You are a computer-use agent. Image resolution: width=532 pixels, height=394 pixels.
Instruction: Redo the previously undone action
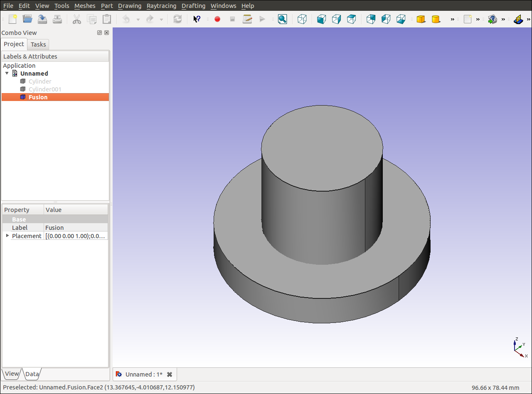(150, 19)
